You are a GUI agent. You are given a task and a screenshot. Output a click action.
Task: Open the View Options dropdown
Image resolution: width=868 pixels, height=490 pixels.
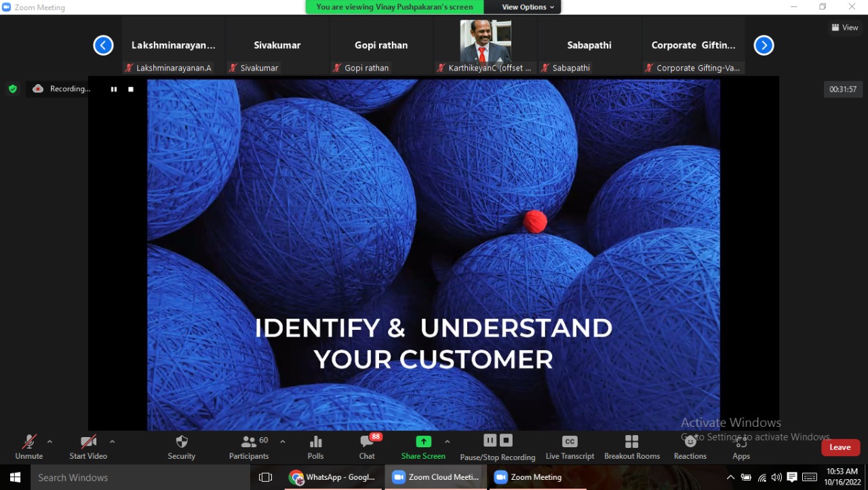click(528, 7)
